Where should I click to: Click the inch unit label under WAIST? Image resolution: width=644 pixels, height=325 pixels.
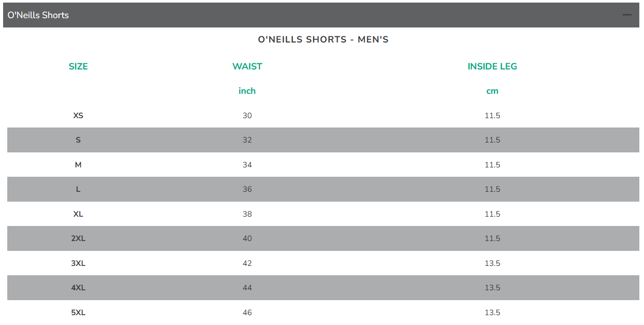point(247,91)
